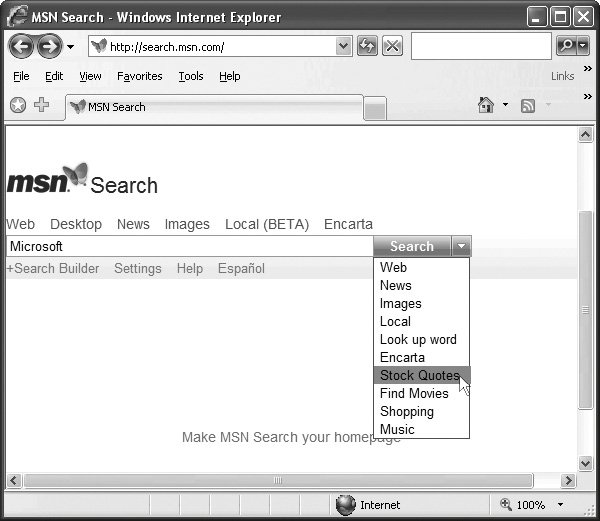This screenshot has width=600, height=521.
Task: Click the green Search button
Action: [x=412, y=246]
